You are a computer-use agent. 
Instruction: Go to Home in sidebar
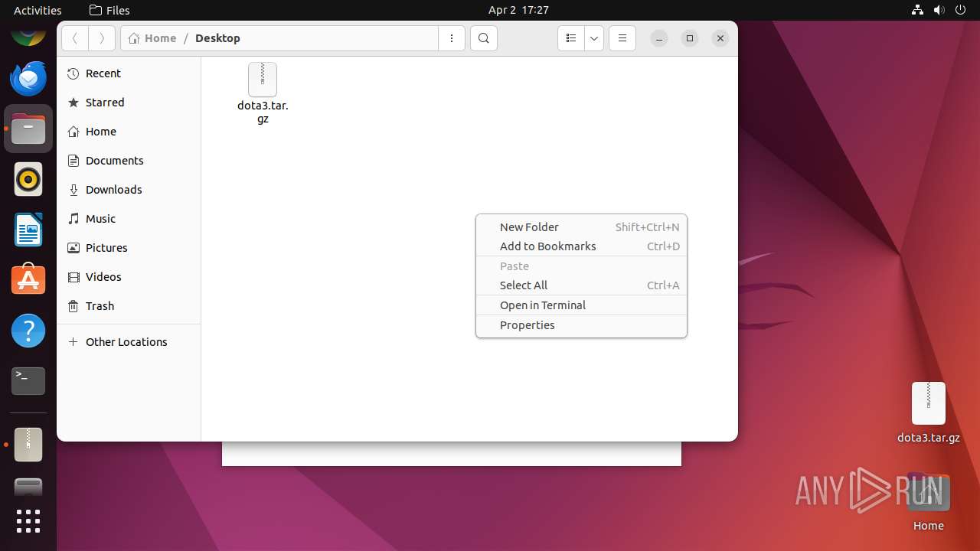(129, 132)
